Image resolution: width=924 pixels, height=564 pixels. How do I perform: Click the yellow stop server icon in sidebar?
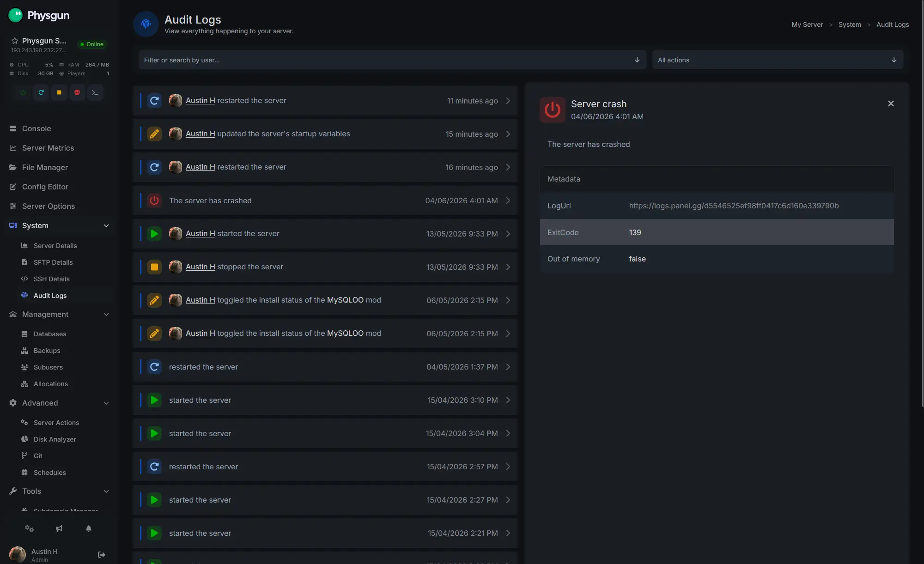(59, 92)
